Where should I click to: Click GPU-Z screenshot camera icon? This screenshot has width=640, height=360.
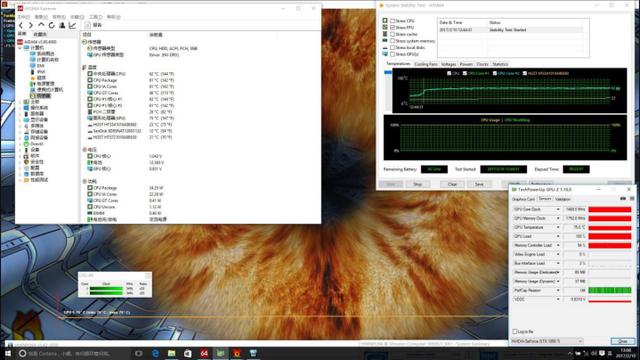tap(623, 199)
